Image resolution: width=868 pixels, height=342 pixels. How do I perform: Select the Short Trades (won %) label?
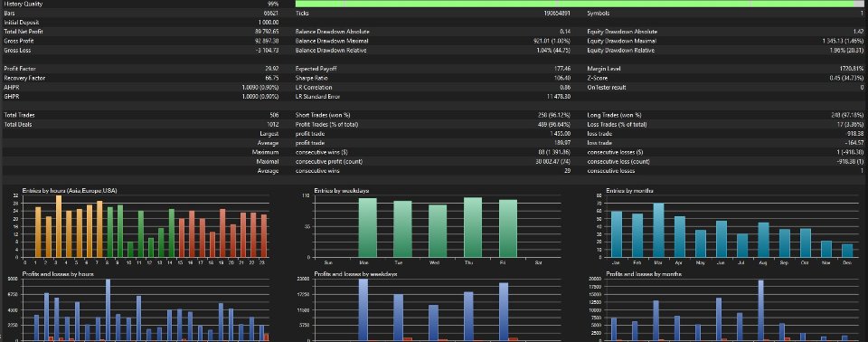(323, 115)
